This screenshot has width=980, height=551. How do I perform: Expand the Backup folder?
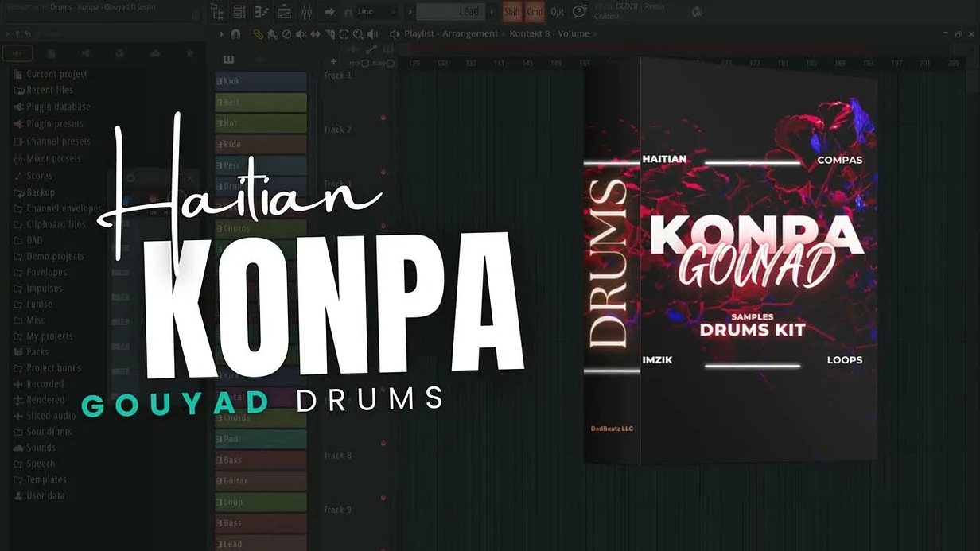coord(34,192)
